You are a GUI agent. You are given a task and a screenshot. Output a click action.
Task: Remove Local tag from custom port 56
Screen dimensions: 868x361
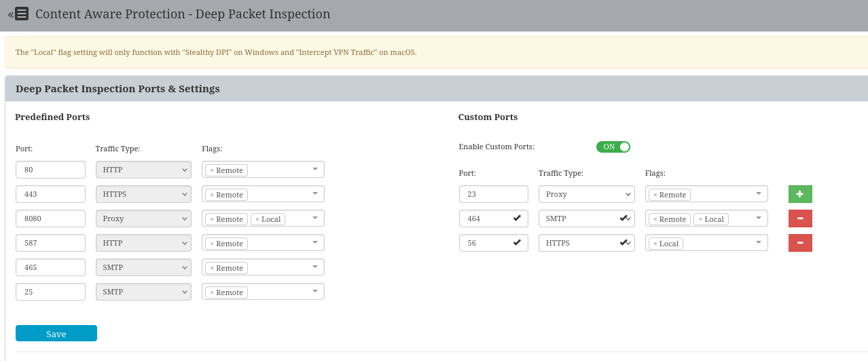(x=655, y=244)
